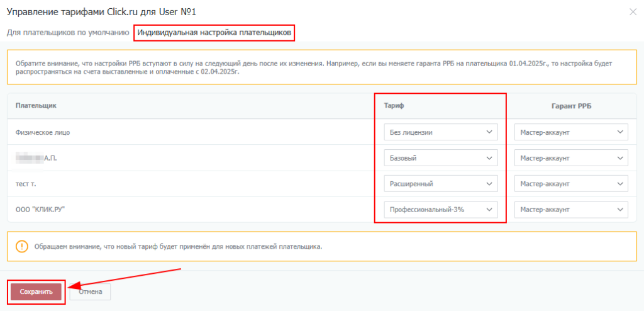The image size is (644, 311).
Task: Click the Сохранить button
Action: [36, 291]
